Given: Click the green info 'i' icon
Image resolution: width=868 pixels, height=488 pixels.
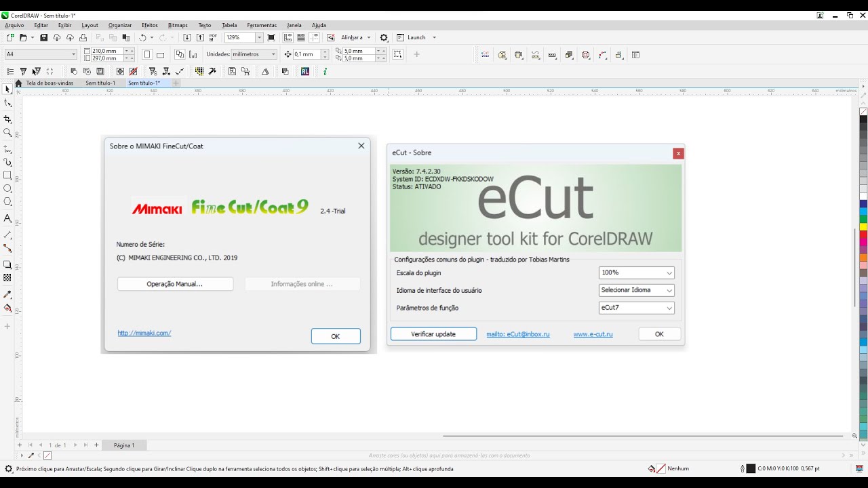Looking at the screenshot, I should [x=325, y=71].
